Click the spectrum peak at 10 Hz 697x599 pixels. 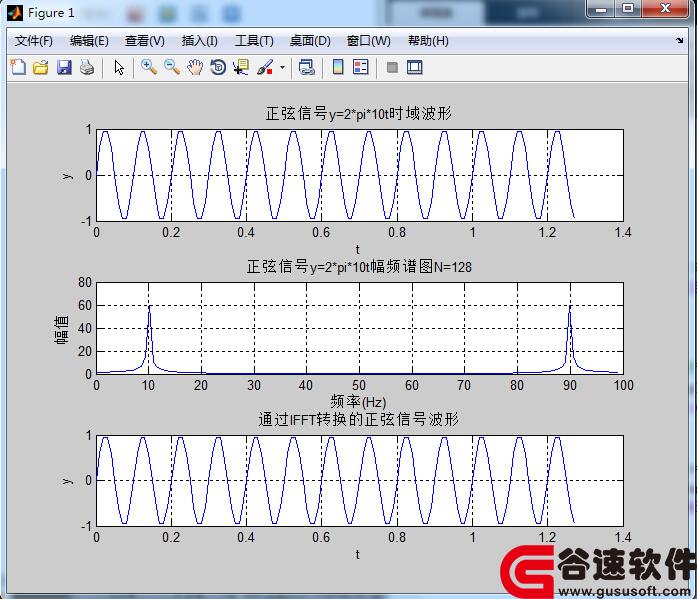149,307
